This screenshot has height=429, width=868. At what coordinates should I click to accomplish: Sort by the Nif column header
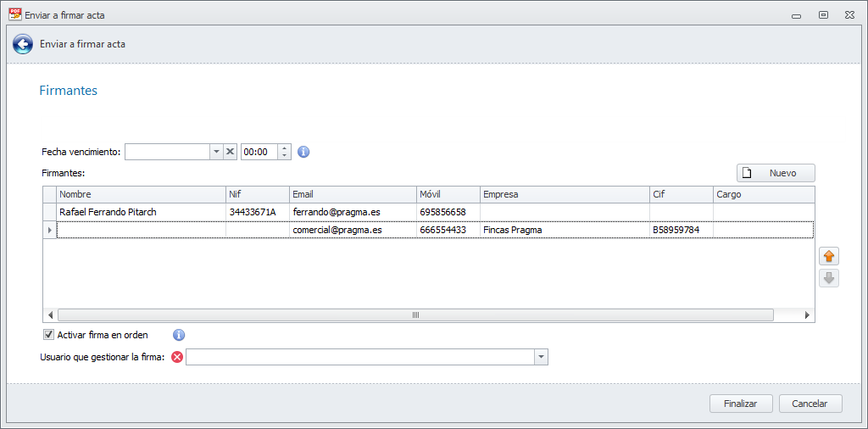click(258, 194)
